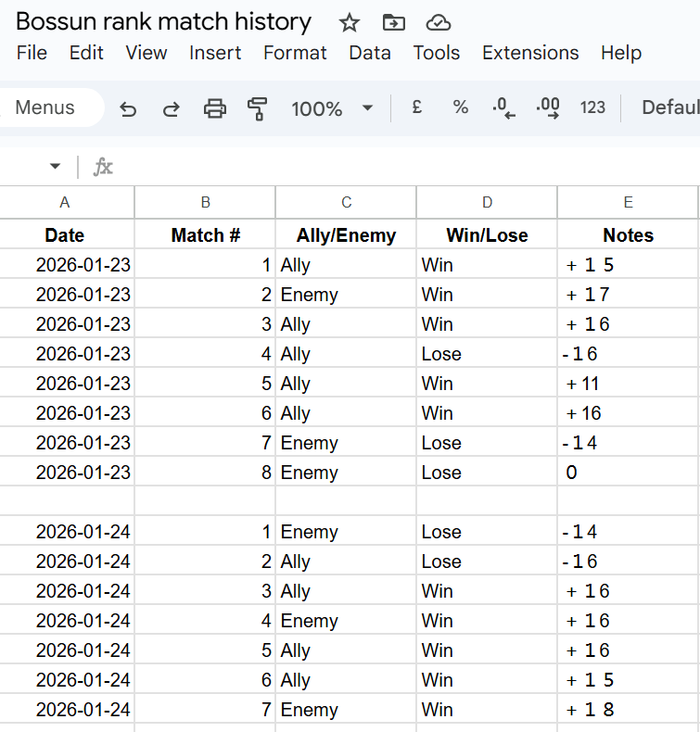
Task: Select Enemy cell for 2026-01-24 match 1
Action: [x=346, y=531]
